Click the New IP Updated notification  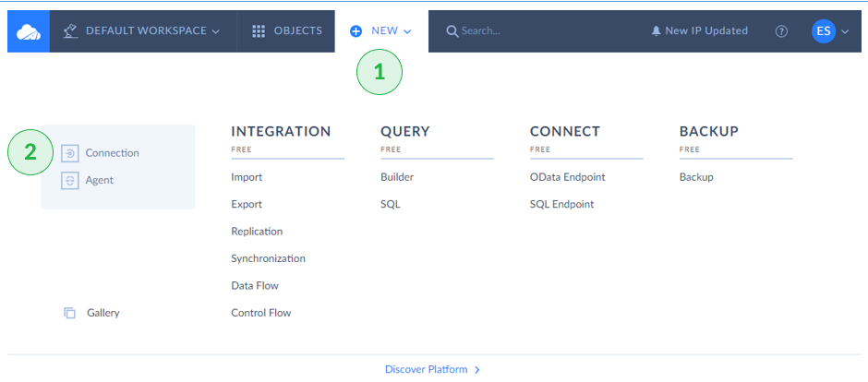pyautogui.click(x=700, y=31)
